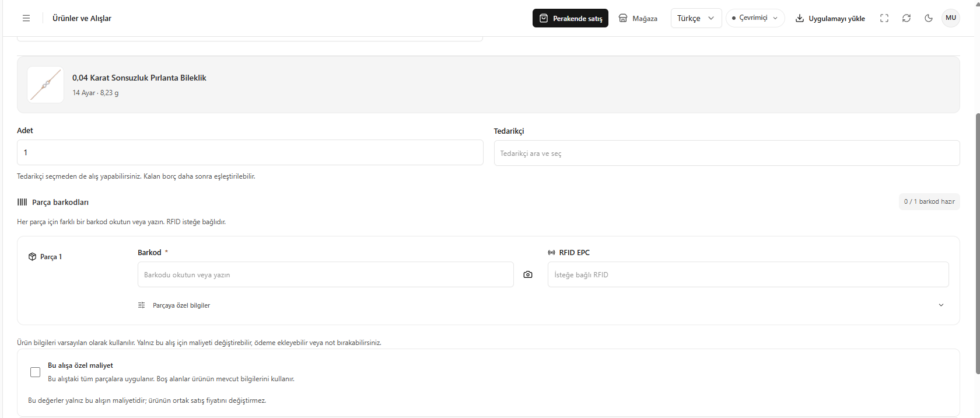Image resolution: width=980 pixels, height=418 pixels.
Task: Enable Bu alışa özel maliyet checkbox
Action: [35, 372]
